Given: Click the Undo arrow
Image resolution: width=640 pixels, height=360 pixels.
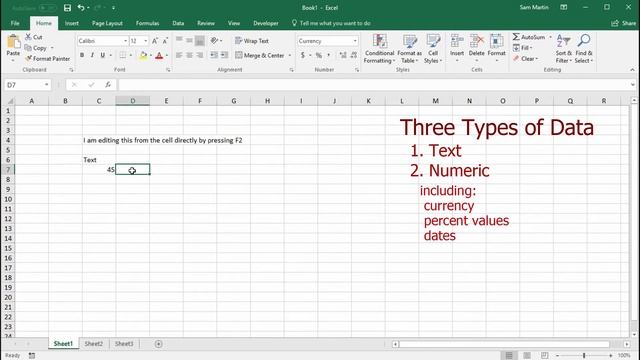Looking at the screenshot, I should coord(81,8).
